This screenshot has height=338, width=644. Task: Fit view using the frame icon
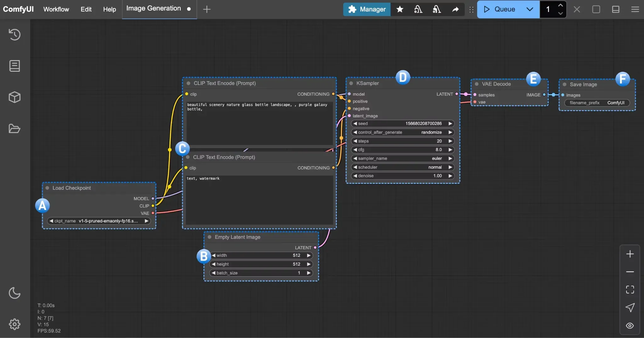tap(630, 290)
